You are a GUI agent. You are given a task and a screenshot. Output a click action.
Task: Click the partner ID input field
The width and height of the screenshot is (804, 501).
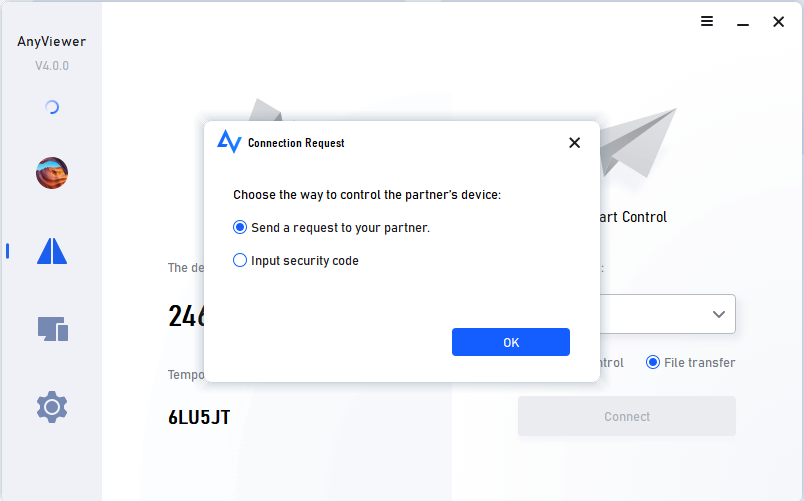pyautogui.click(x=668, y=314)
